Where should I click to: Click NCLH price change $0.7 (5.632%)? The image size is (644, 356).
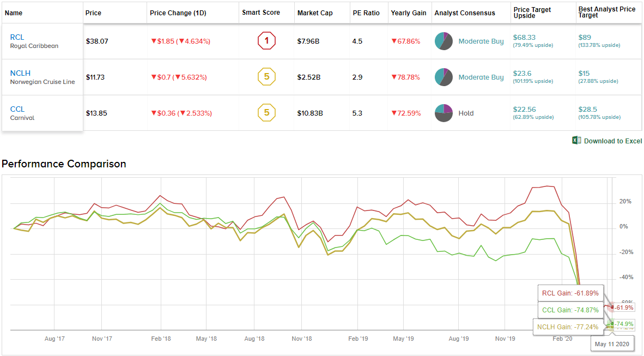179,77
